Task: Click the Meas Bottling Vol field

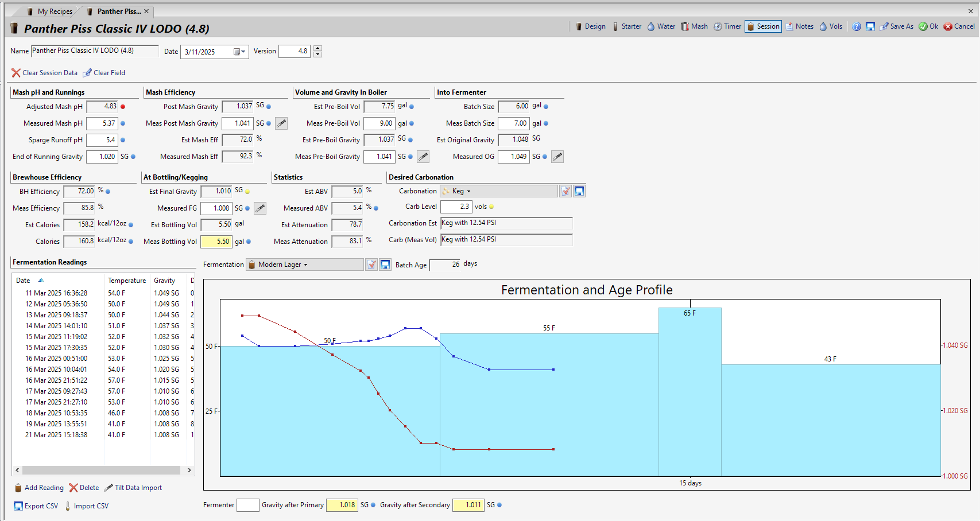Action: (216, 242)
